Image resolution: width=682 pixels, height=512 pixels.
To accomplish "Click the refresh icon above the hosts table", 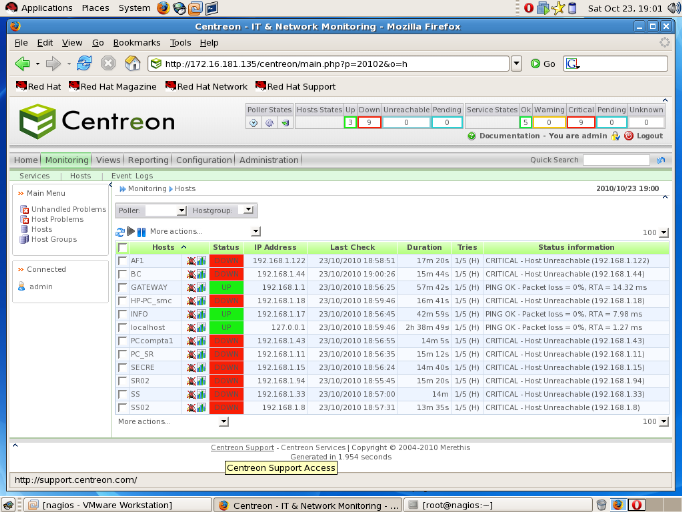I will pyautogui.click(x=121, y=232).
